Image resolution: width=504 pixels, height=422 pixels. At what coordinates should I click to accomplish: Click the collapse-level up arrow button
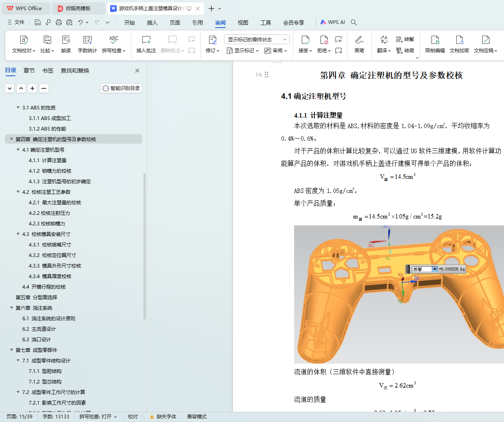[21, 88]
